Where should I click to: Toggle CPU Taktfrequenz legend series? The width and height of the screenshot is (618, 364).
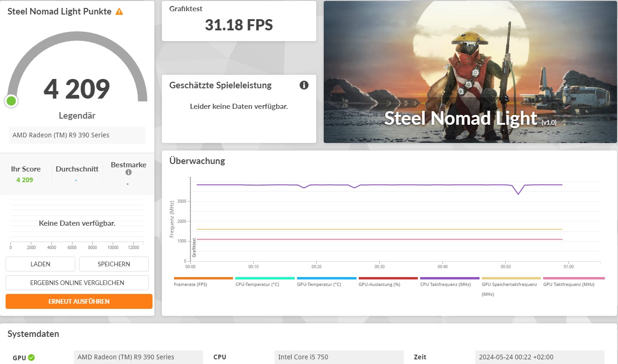pos(450,281)
